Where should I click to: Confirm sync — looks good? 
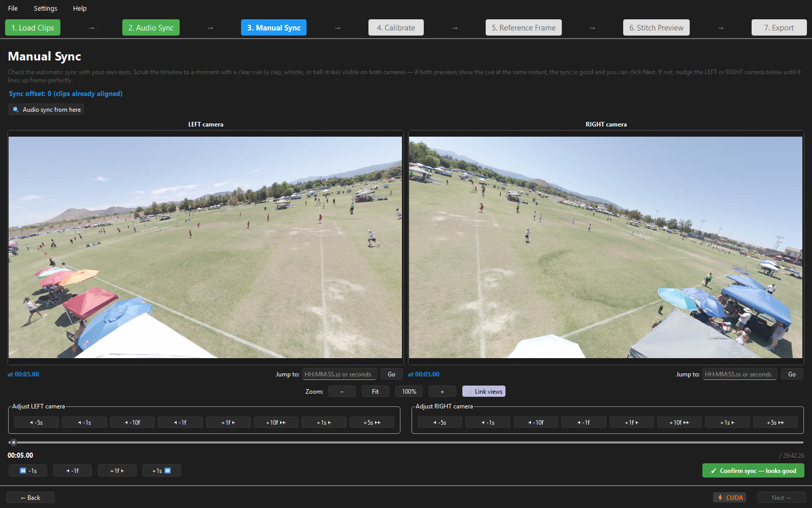tap(753, 470)
